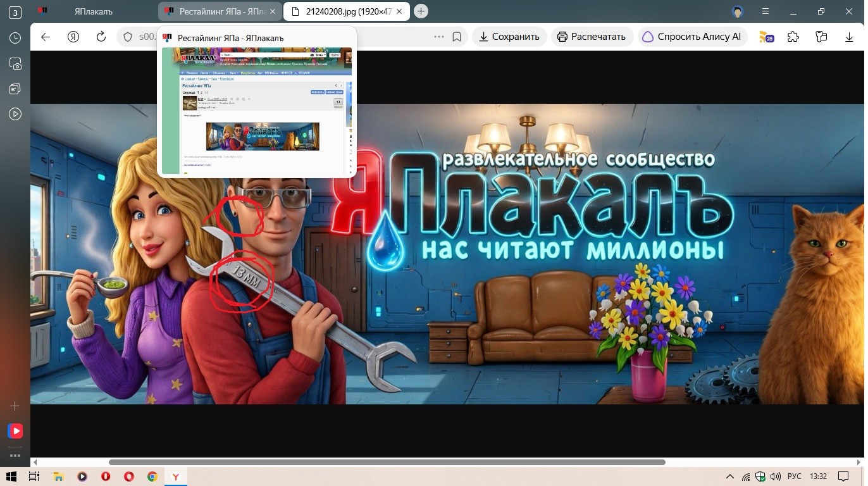Show hidden system tray icons chevron

click(x=730, y=477)
